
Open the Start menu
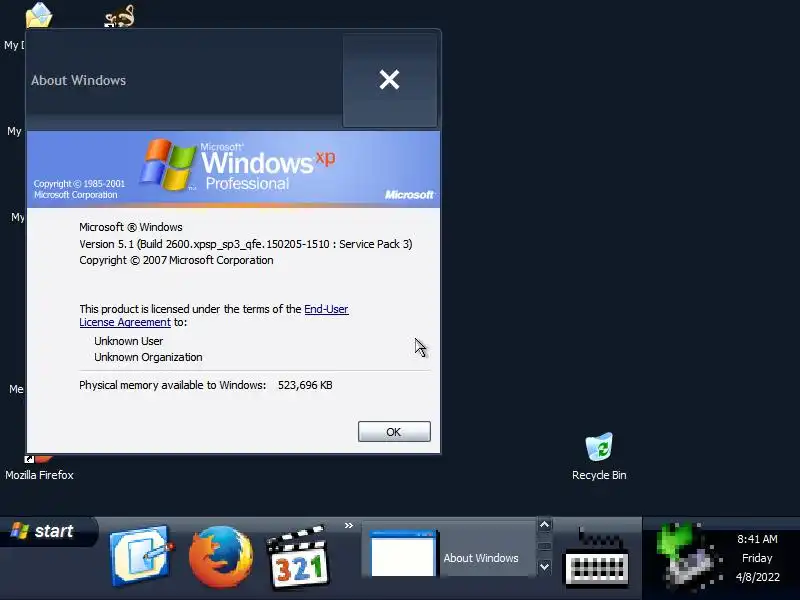click(48, 532)
